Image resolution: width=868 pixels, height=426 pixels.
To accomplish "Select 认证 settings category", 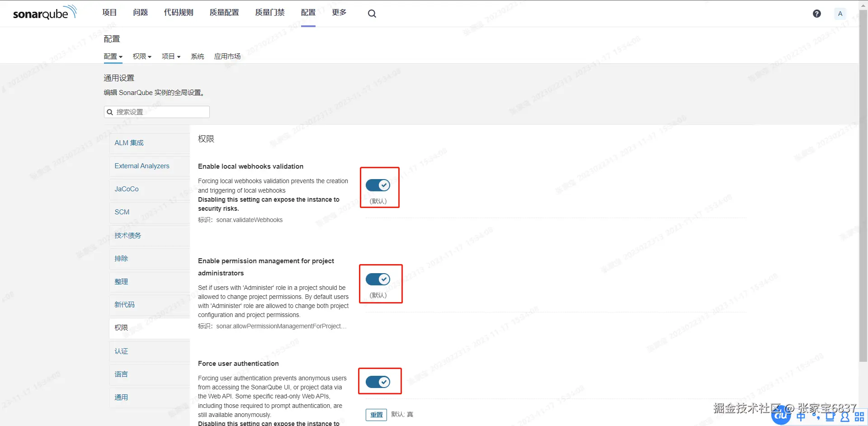I will coord(149,351).
